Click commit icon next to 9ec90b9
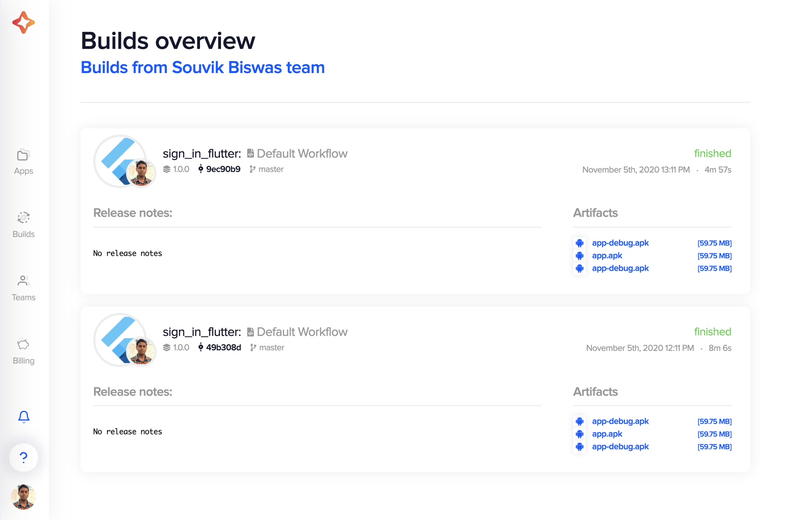The image size is (812, 520). [x=201, y=169]
